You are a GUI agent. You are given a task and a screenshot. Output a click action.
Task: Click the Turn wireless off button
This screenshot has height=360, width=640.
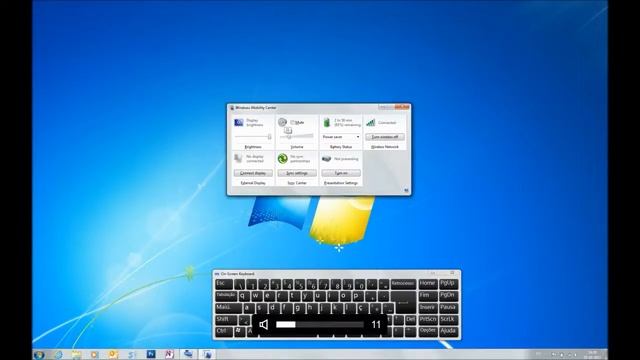[x=384, y=137]
